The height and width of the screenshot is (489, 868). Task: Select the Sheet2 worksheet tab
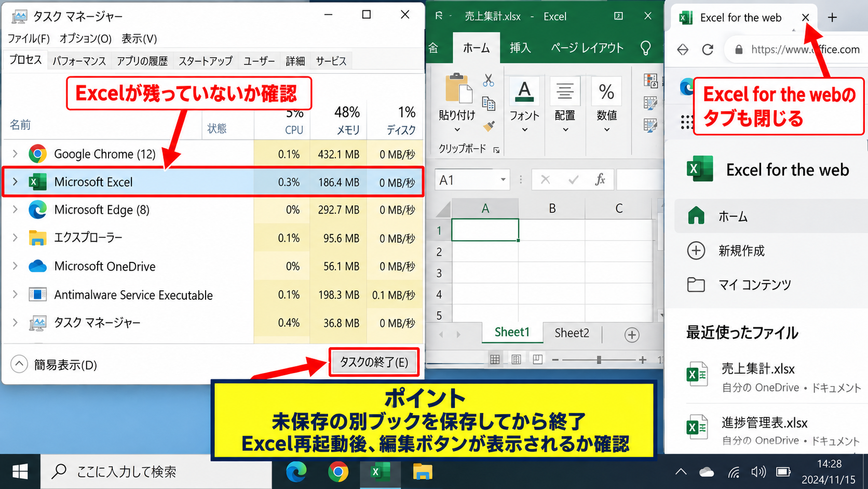572,333
